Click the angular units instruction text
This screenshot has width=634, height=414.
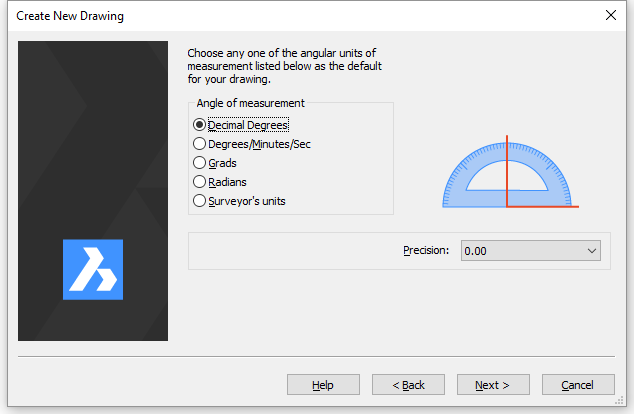[284, 66]
